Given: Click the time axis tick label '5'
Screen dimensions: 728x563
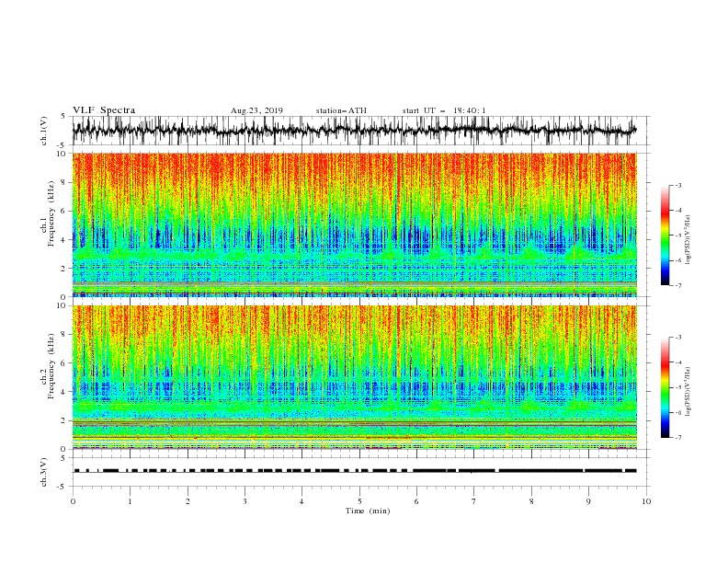Looking at the screenshot, I should 359,501.
